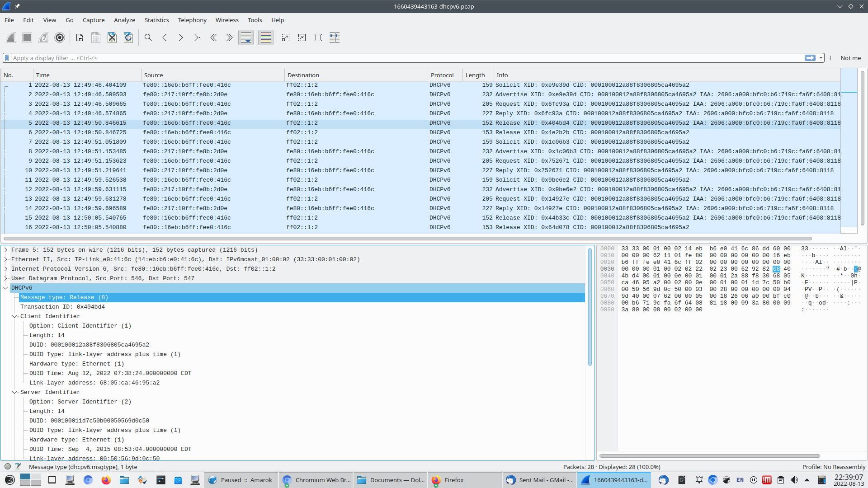
Task: Collapse the Client Identifier subtree
Action: (x=14, y=316)
